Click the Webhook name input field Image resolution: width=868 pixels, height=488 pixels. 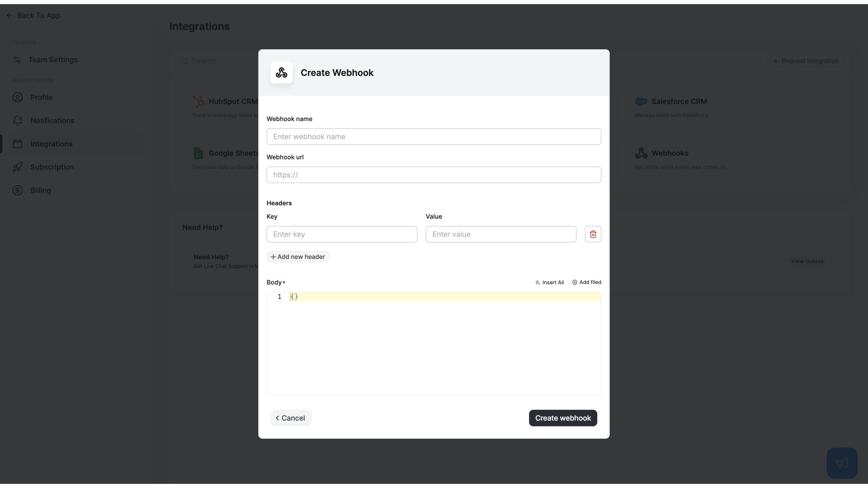[434, 136]
